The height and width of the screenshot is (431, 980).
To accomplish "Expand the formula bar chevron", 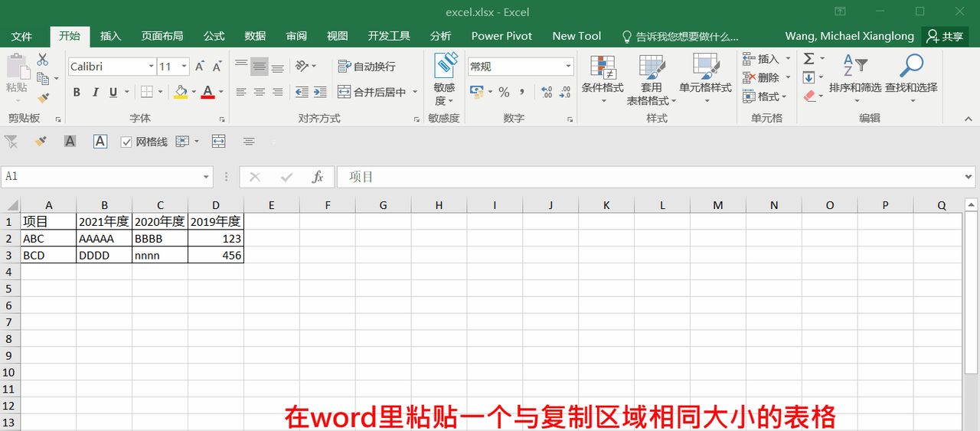I will click(969, 177).
